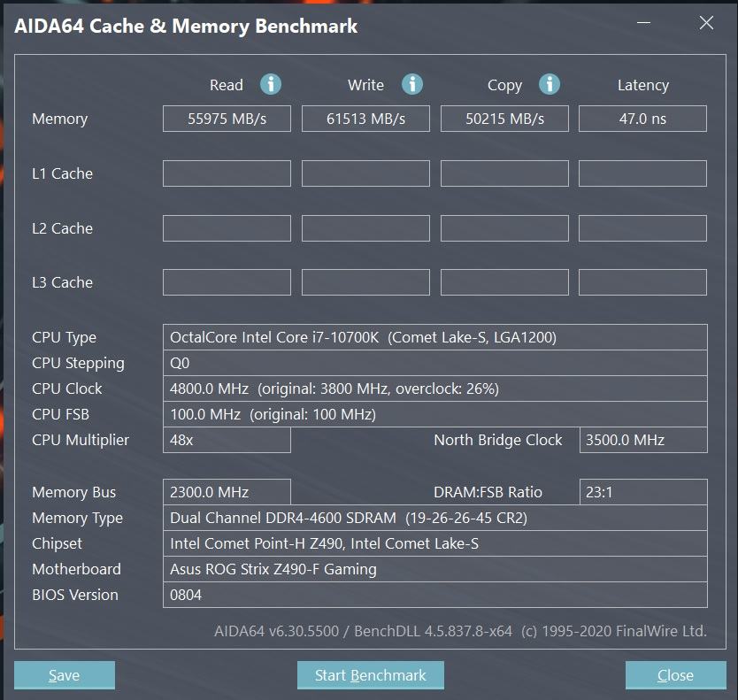Click the CPU FSB label
This screenshot has height=700, width=738.
(x=60, y=414)
